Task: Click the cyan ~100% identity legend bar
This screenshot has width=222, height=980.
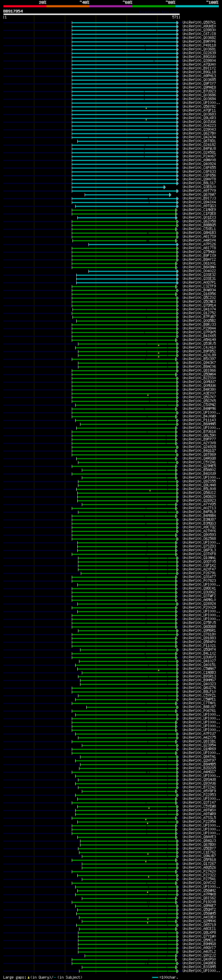Action: tap(197, 6)
